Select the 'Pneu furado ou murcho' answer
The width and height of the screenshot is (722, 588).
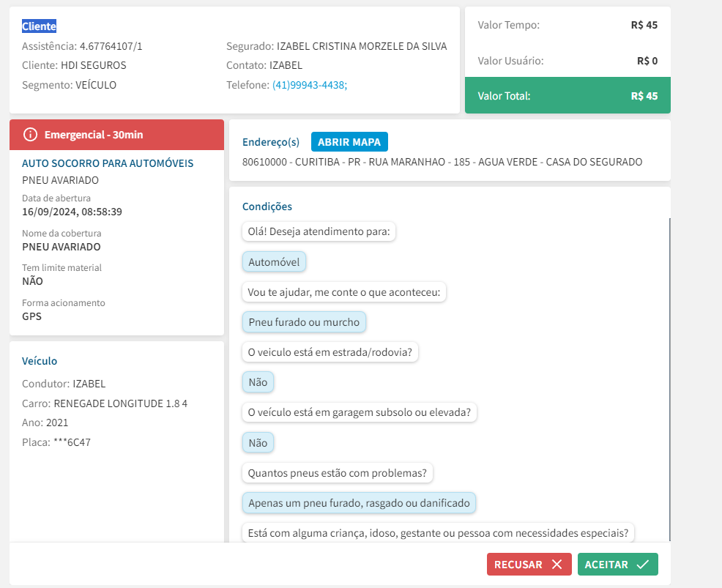pyautogui.click(x=304, y=322)
